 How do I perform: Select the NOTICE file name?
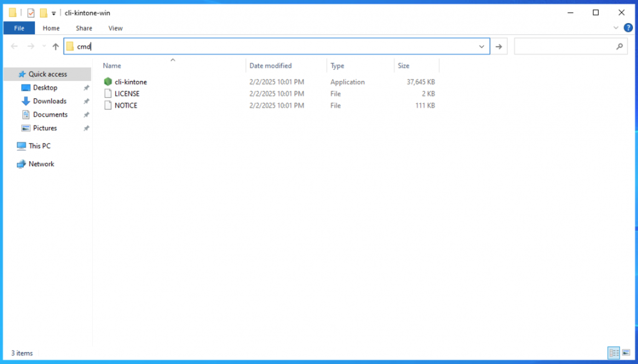(126, 106)
